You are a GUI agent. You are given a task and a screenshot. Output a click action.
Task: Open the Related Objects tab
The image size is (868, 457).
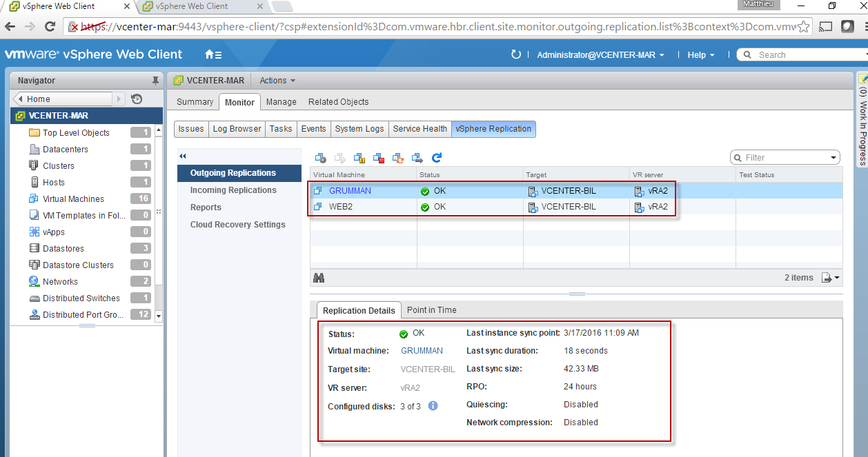click(338, 101)
